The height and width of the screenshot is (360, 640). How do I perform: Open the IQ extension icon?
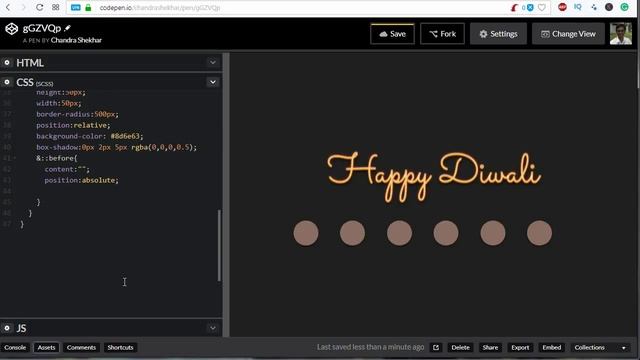click(578, 7)
